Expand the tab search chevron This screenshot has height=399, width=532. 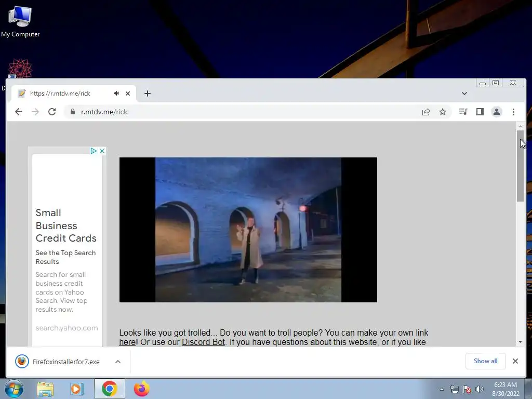pyautogui.click(x=464, y=94)
